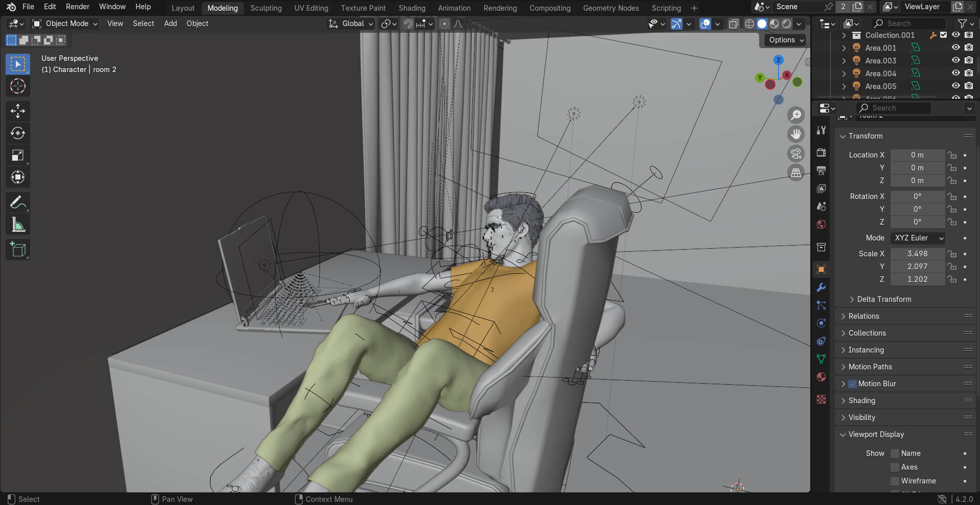The width and height of the screenshot is (980, 505).
Task: Open the Options dropdown in viewport
Action: tap(786, 40)
